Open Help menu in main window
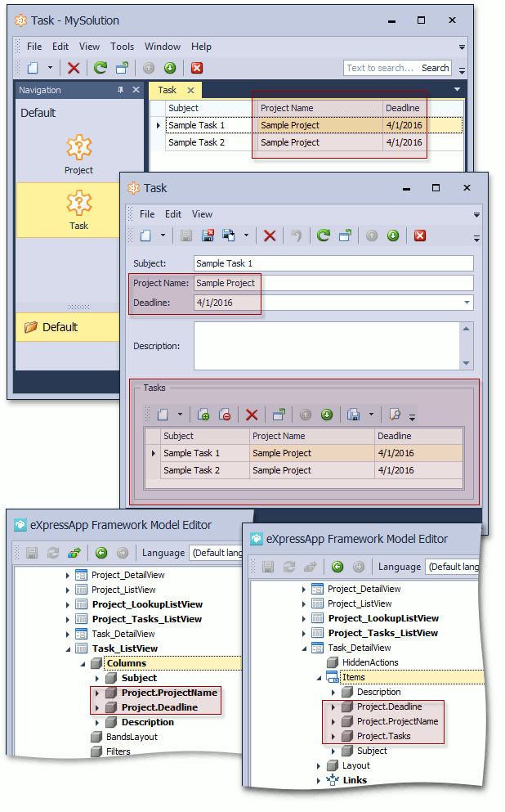Screen dimensions: 505x812 [x=201, y=47]
